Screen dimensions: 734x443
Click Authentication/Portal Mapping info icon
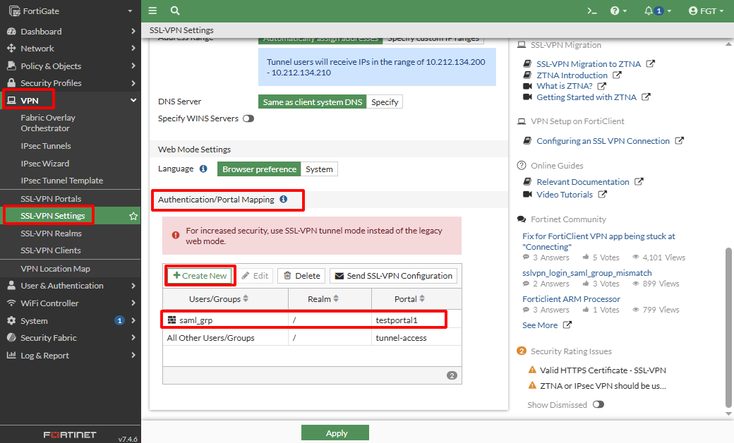click(283, 199)
